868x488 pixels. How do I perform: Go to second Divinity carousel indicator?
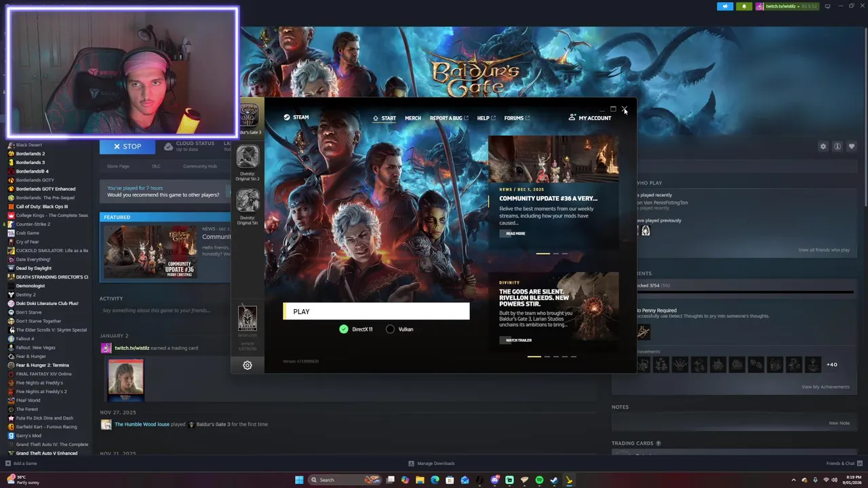547,356
